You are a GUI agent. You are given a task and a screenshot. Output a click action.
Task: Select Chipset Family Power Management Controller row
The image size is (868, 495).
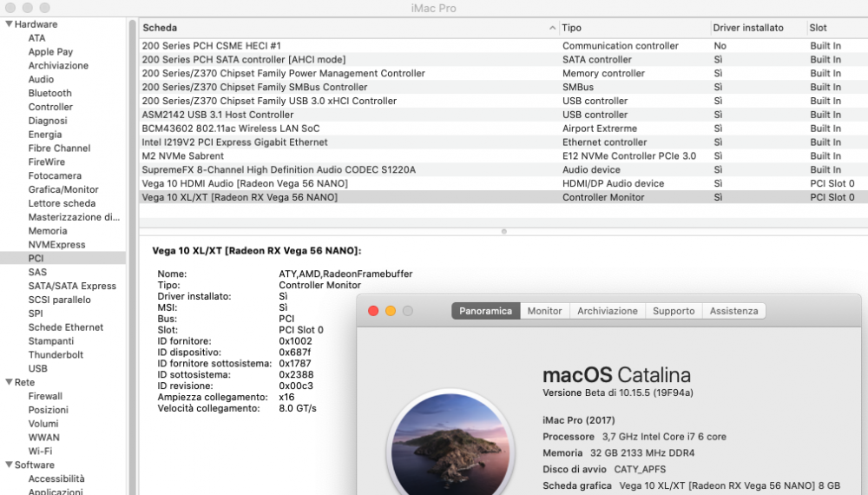503,73
